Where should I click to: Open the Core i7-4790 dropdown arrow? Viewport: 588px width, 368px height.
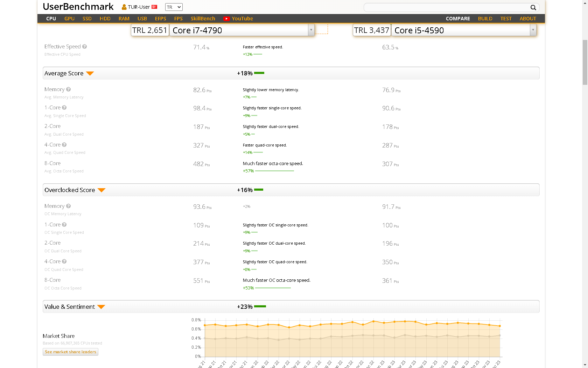(311, 30)
